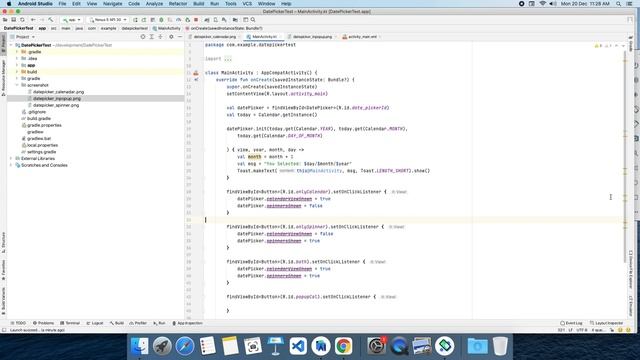Hide the Project tool window
The height and width of the screenshot is (360, 640).
point(180,37)
